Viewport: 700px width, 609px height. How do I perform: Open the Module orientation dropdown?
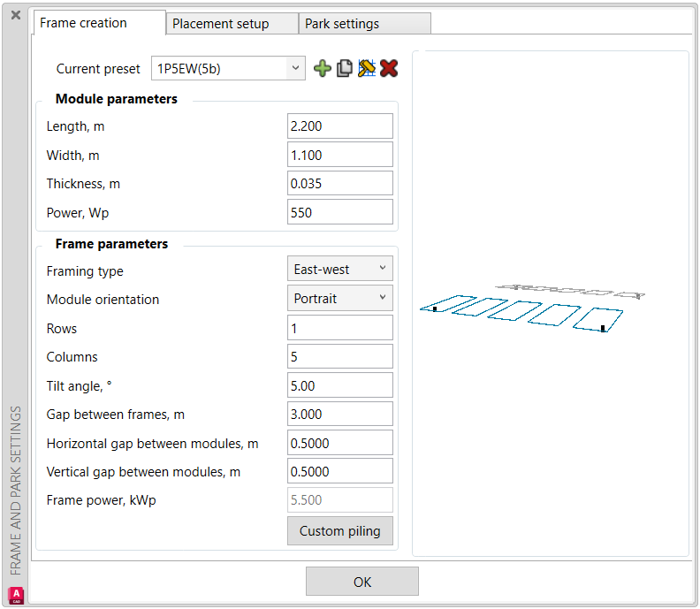tap(340, 298)
